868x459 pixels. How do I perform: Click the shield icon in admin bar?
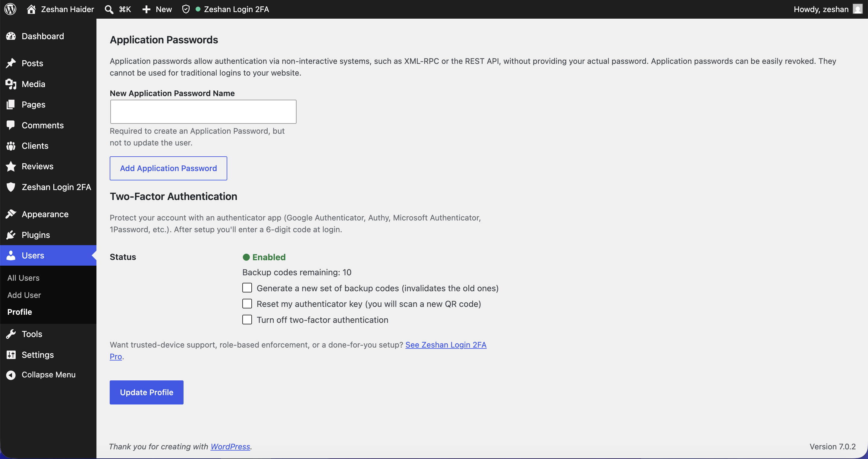pyautogui.click(x=186, y=9)
